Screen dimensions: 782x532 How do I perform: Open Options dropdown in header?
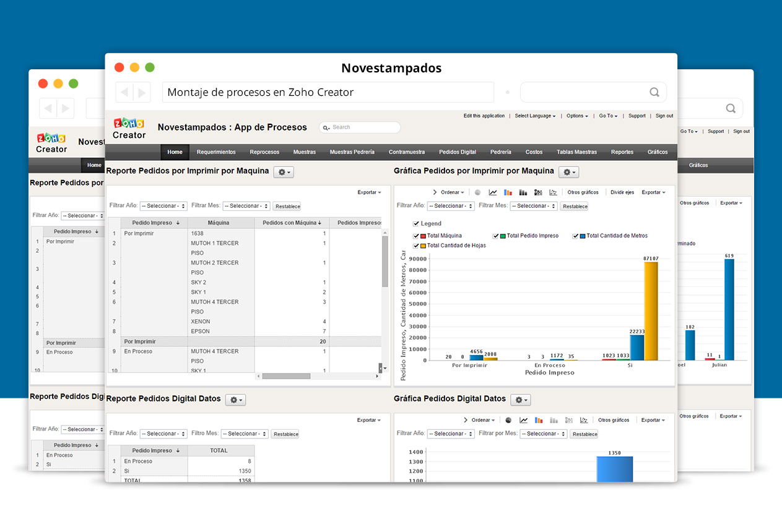click(577, 116)
